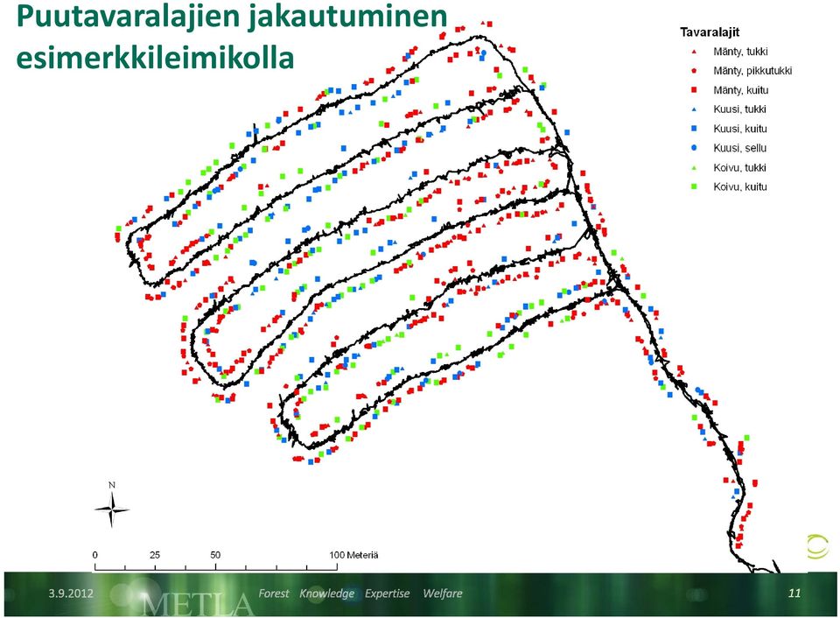Screen dimensions: 840x618
Task: Click the red triangle icon for Mänty, tukki
Action: tap(694, 52)
